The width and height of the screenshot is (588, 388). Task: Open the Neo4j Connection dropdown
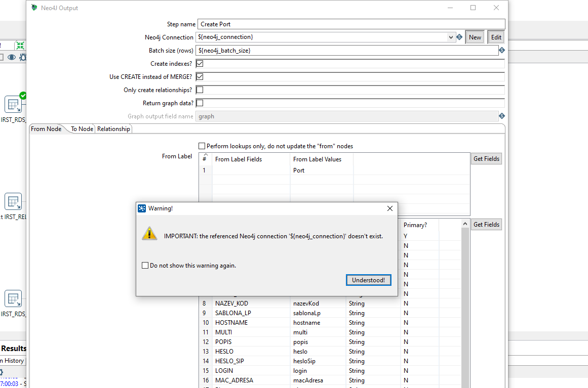[x=451, y=37]
